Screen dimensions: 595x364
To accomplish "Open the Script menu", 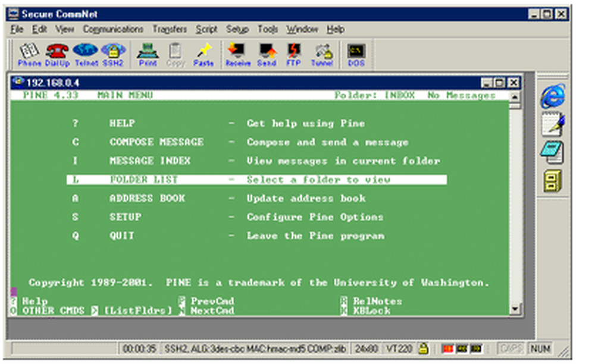I will point(206,29).
